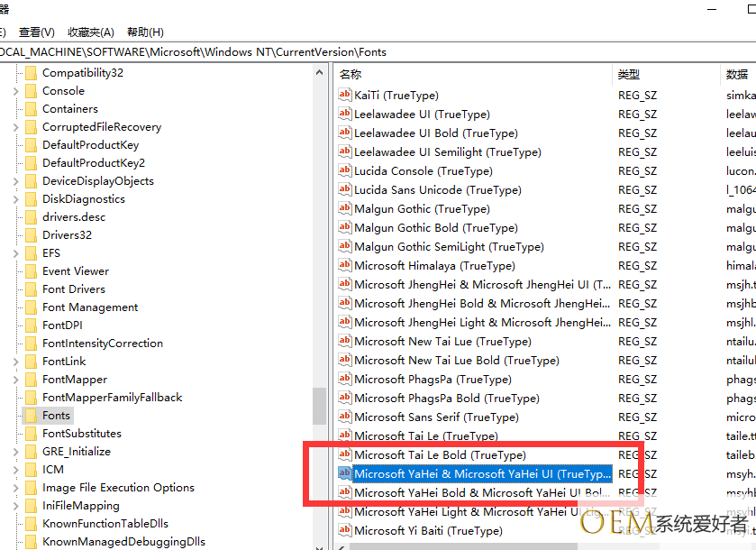756x550 pixels.
Task: Sort values by the 名称 column header
Action: (x=351, y=74)
